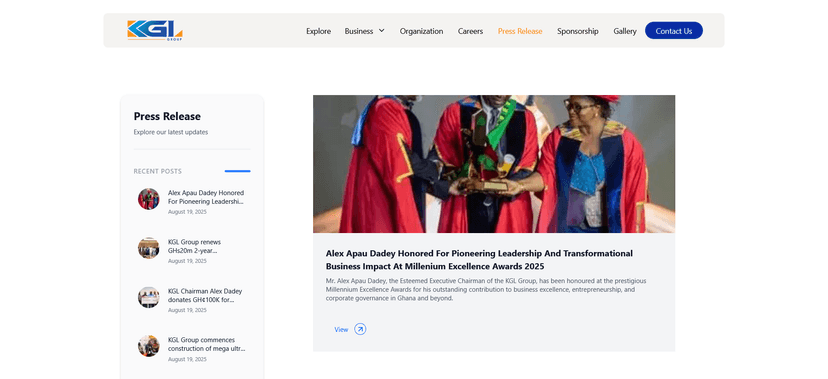Click the featured awards ceremony image
This screenshot has width=828, height=379.
pyautogui.click(x=494, y=164)
